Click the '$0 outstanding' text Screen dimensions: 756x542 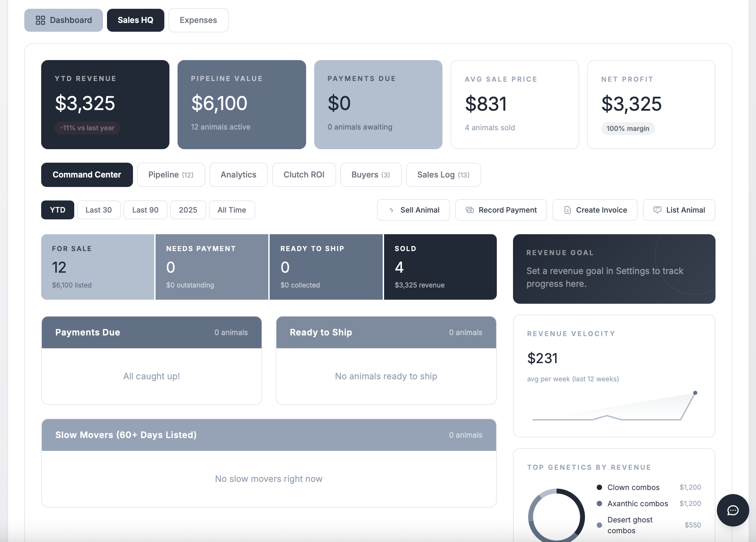[x=190, y=285]
